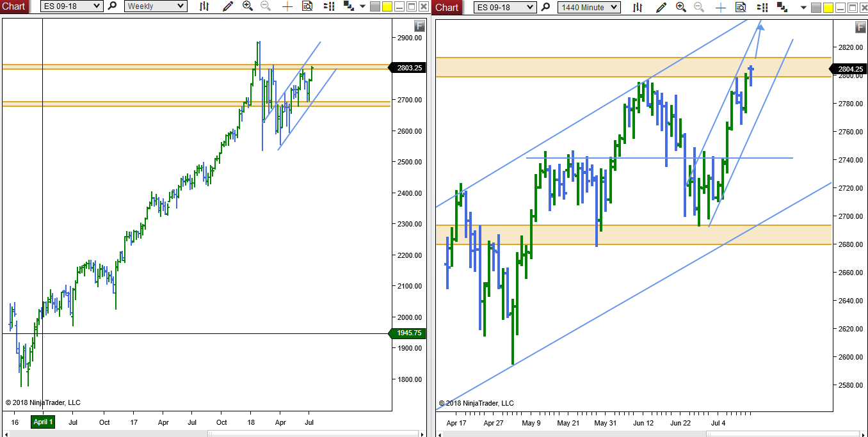The image size is (868, 437).
Task: Open Chart Trader on the 1440 Minute chart
Action: (762, 7)
